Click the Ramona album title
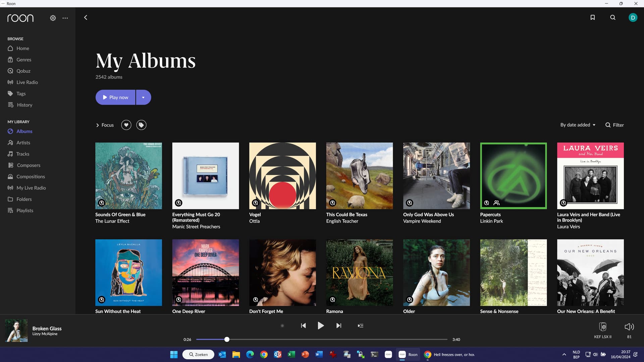 coord(334,311)
